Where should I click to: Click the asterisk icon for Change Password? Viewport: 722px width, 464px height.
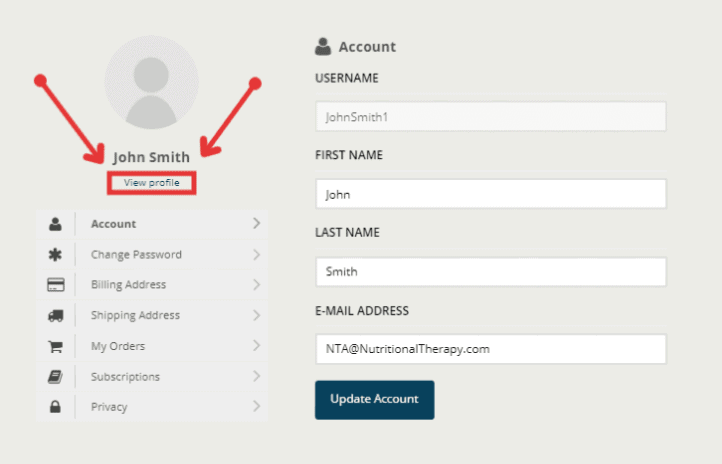pos(55,255)
